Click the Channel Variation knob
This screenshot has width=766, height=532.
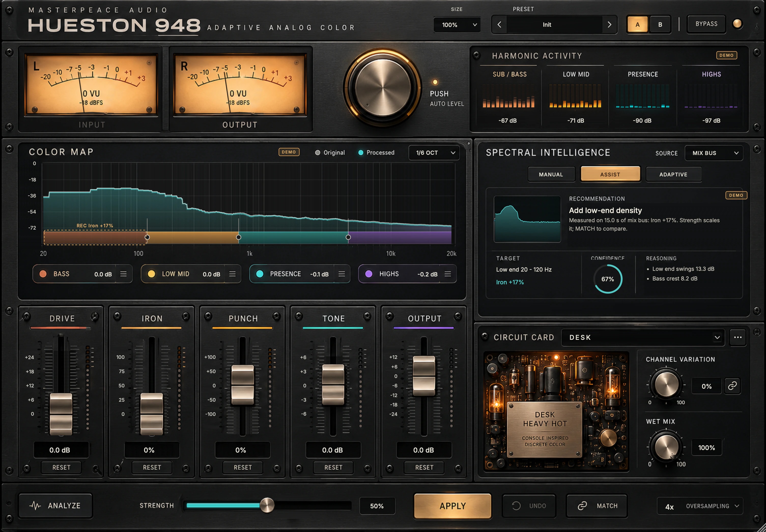(666, 384)
